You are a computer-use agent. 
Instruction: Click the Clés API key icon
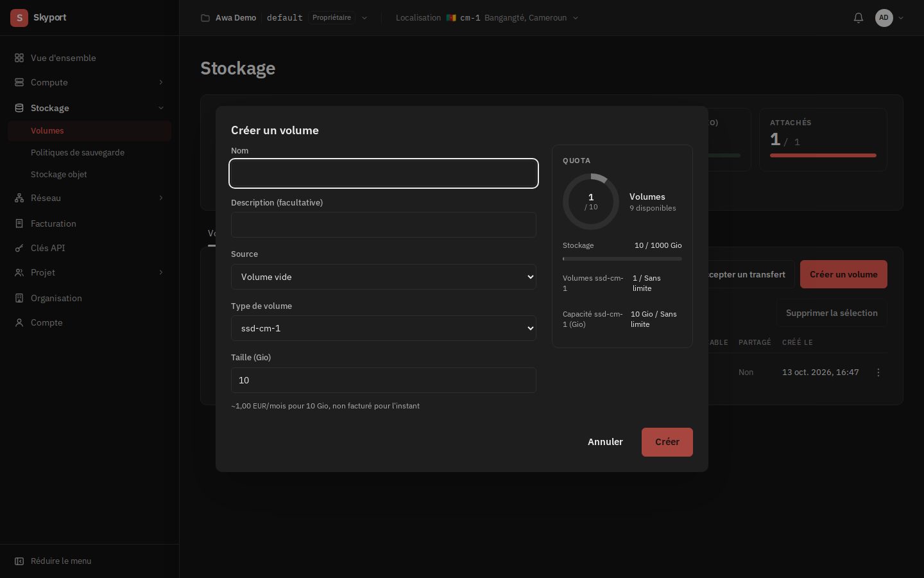[x=19, y=248]
